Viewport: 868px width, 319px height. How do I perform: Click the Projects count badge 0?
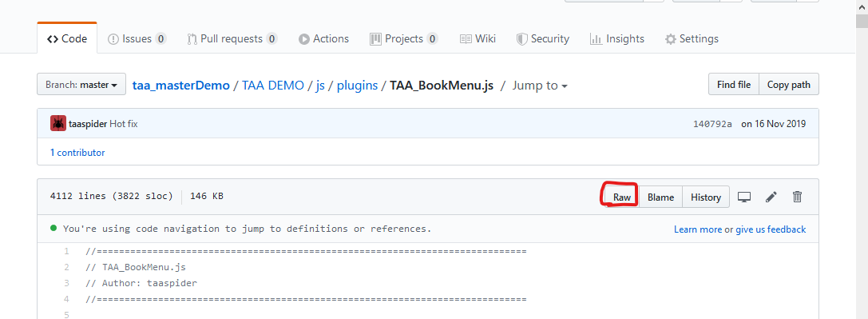point(432,38)
